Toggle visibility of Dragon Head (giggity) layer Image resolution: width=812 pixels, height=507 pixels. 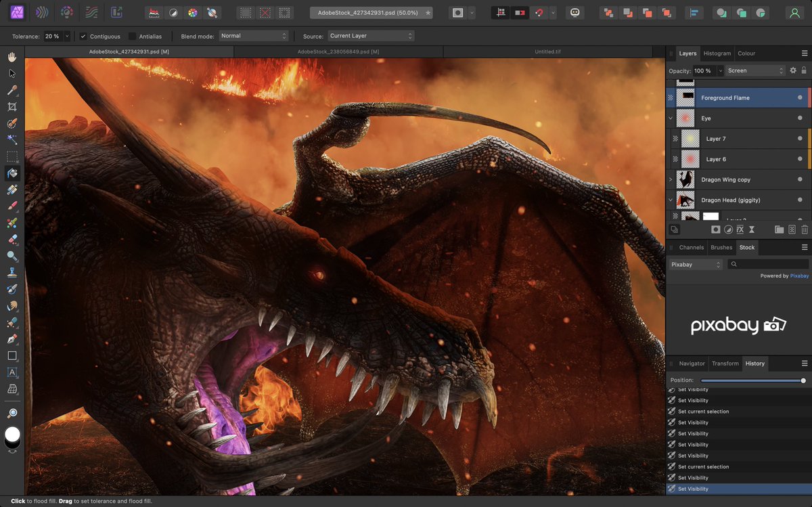(x=800, y=200)
